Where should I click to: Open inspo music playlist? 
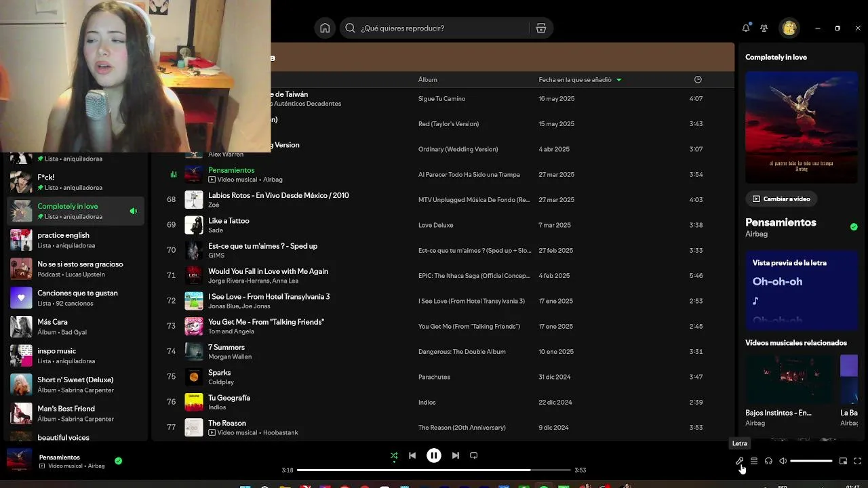pos(75,356)
